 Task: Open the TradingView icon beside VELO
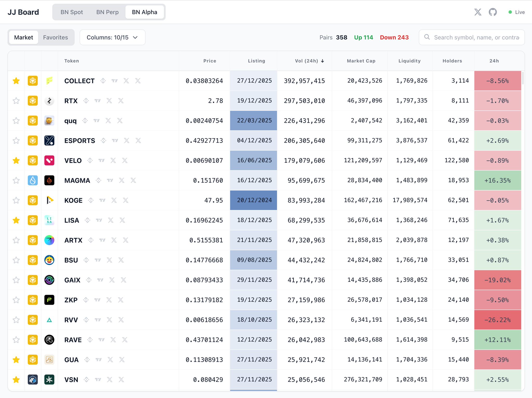tap(102, 160)
